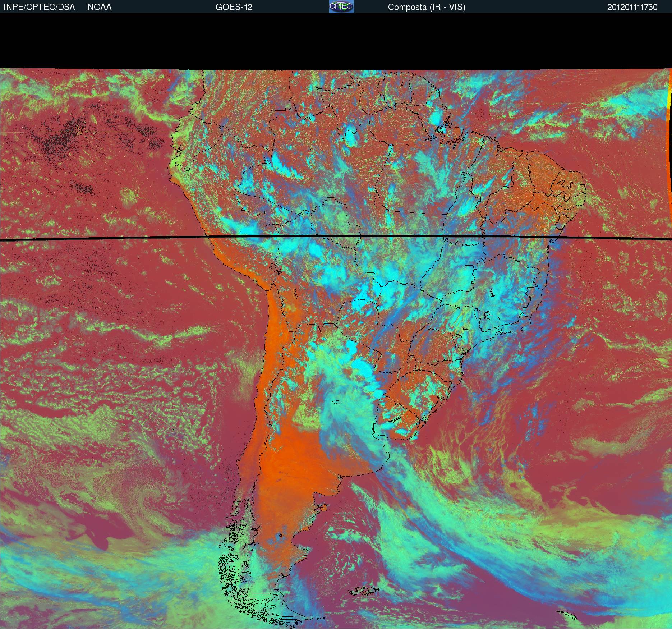Click the NOAA label in the header
Image resolution: width=672 pixels, height=629 pixels.
click(x=100, y=7)
